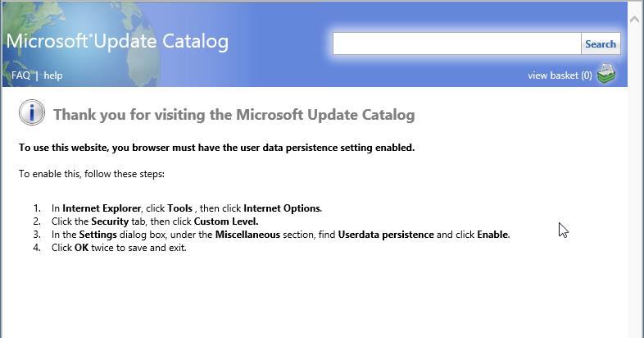Open the FAQ link

coord(20,75)
